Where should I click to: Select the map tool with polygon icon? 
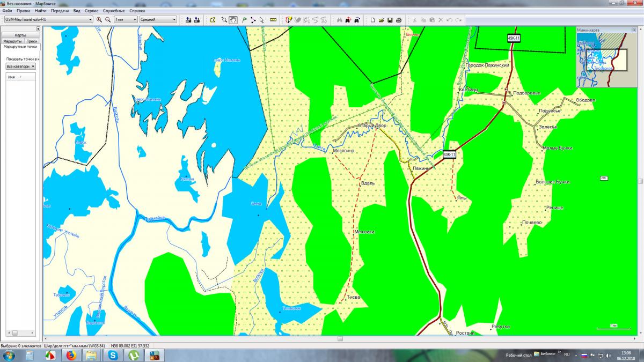(213, 20)
